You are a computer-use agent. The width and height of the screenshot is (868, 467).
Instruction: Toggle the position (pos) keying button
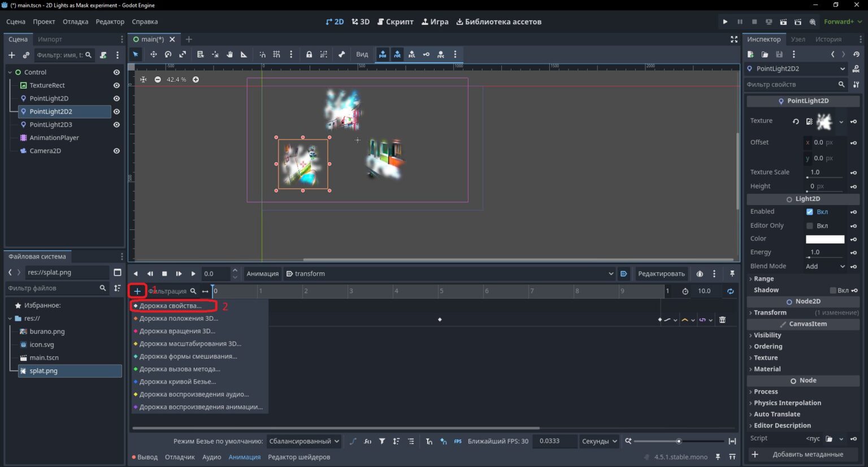(x=383, y=54)
